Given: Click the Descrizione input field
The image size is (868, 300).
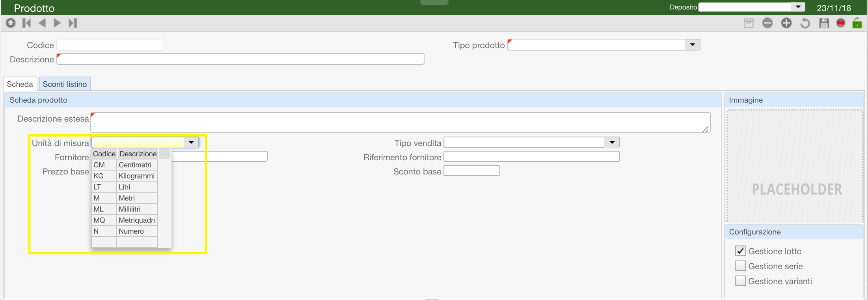Looking at the screenshot, I should click(x=240, y=59).
